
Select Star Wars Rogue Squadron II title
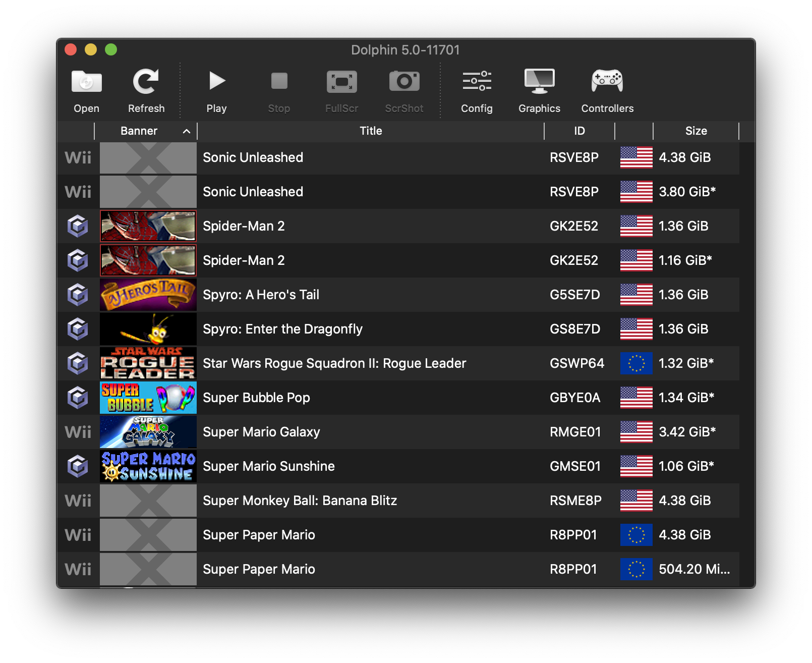(334, 363)
